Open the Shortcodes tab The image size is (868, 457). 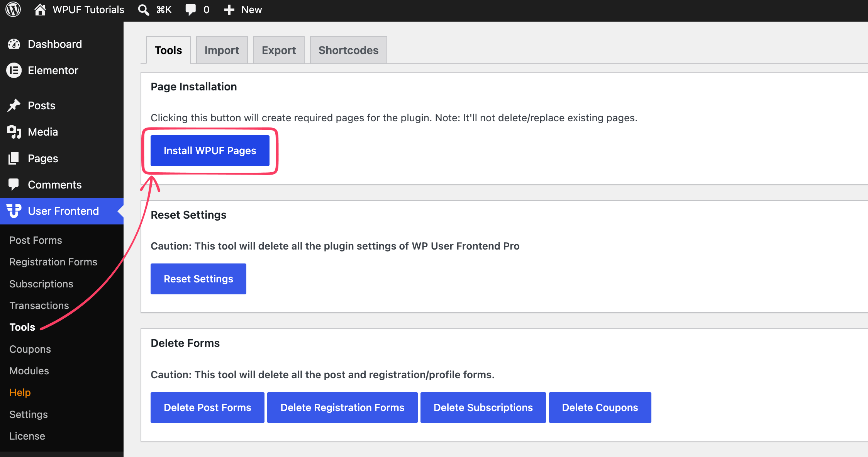point(348,50)
